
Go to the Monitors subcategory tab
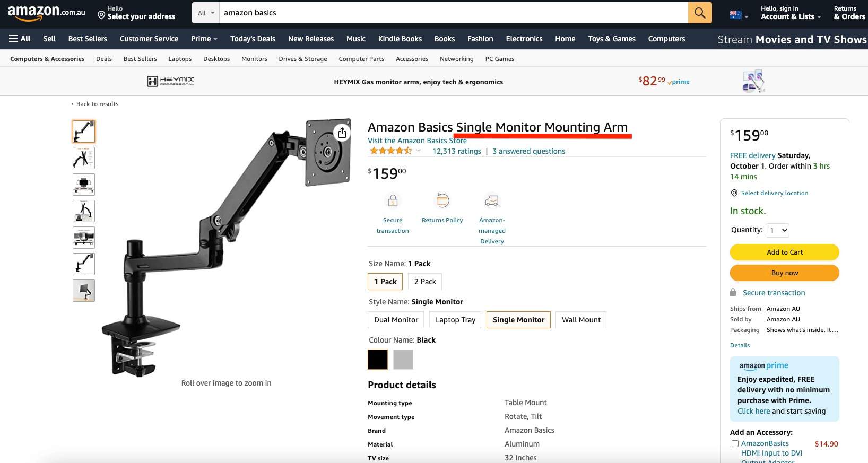click(254, 59)
